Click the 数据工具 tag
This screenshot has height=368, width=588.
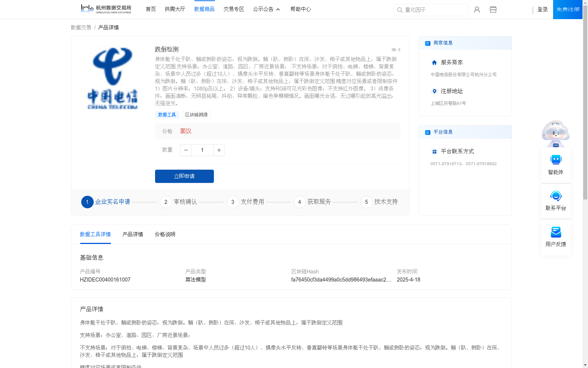pos(167,115)
